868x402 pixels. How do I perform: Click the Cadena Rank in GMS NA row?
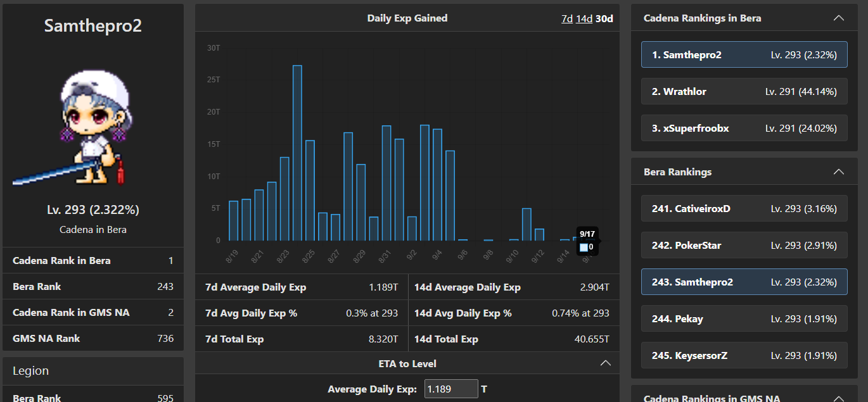click(x=93, y=312)
